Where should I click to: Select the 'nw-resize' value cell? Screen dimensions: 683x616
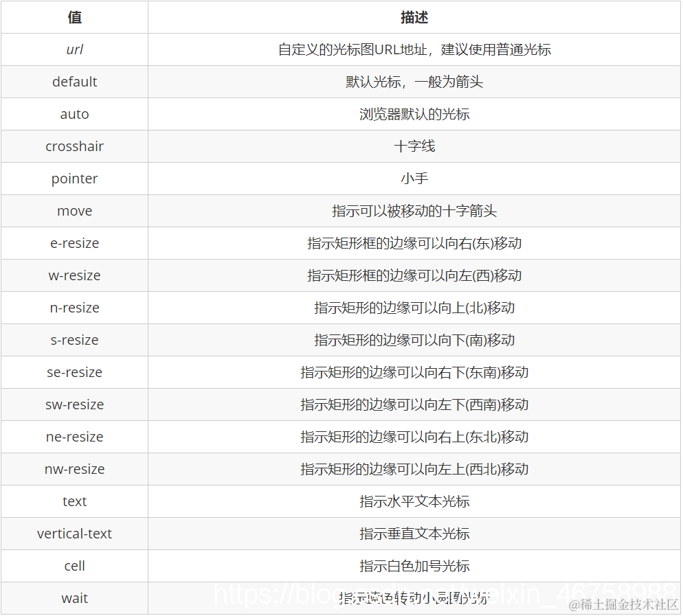coord(74,469)
